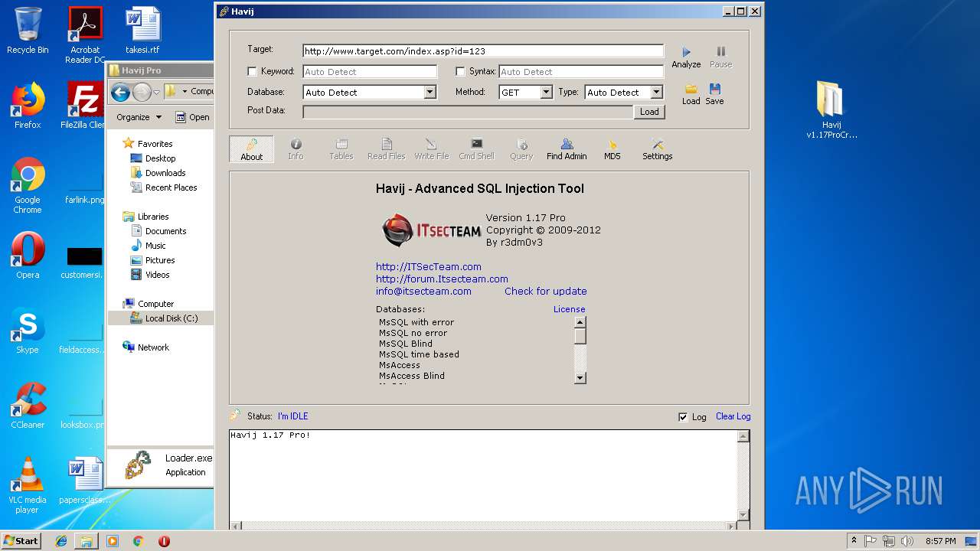Select the Write File tab
The image size is (980, 551).
point(431,149)
